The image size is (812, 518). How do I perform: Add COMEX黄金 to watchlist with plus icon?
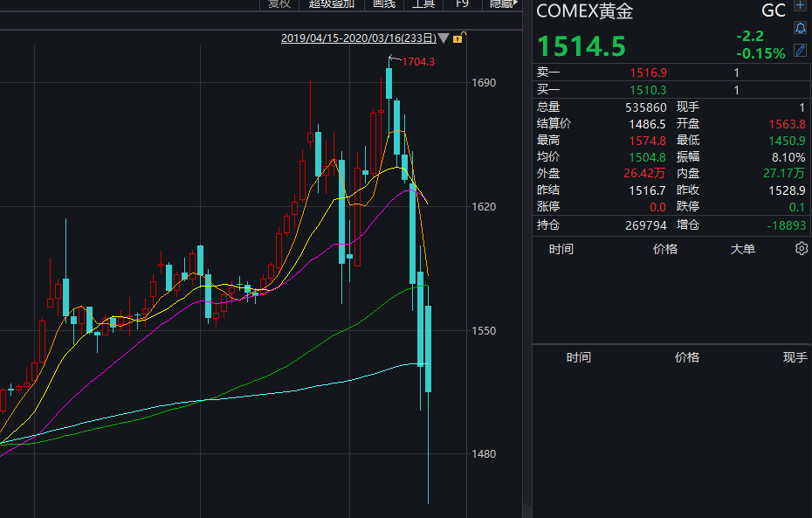point(800,7)
